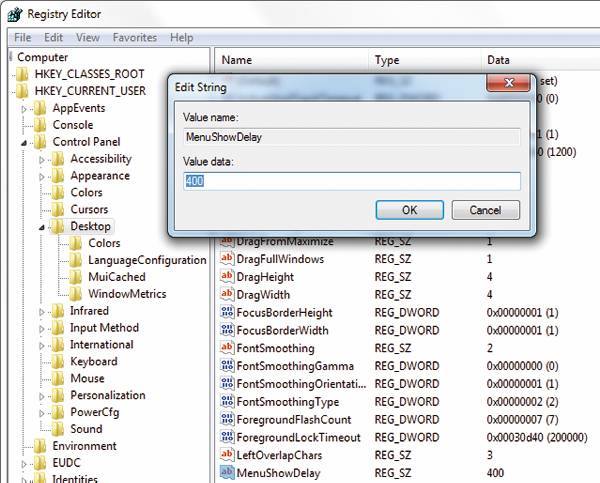Select the Desktop folder icon in tree
This screenshot has width=600, height=483.
point(58,227)
